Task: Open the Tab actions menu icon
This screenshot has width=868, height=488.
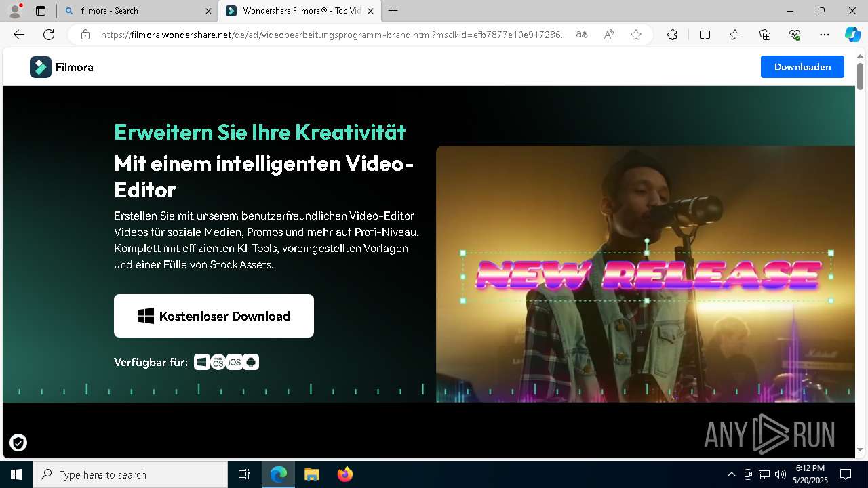Action: (x=41, y=11)
